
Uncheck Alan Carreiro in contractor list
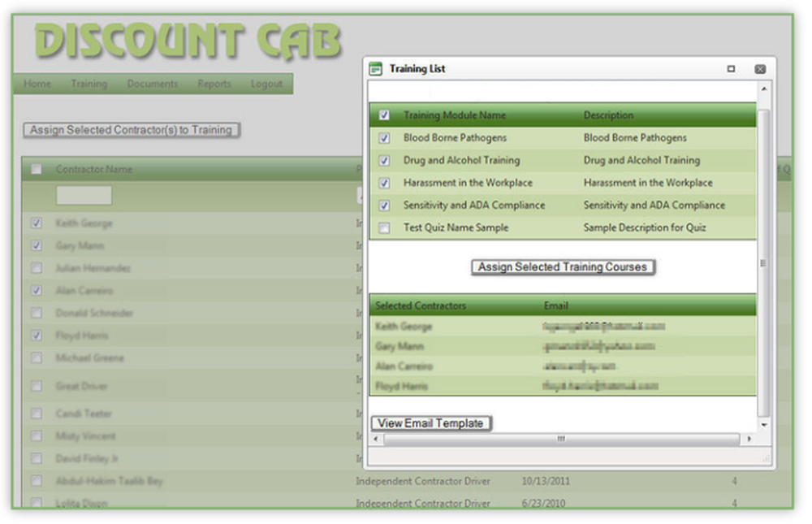click(37, 291)
